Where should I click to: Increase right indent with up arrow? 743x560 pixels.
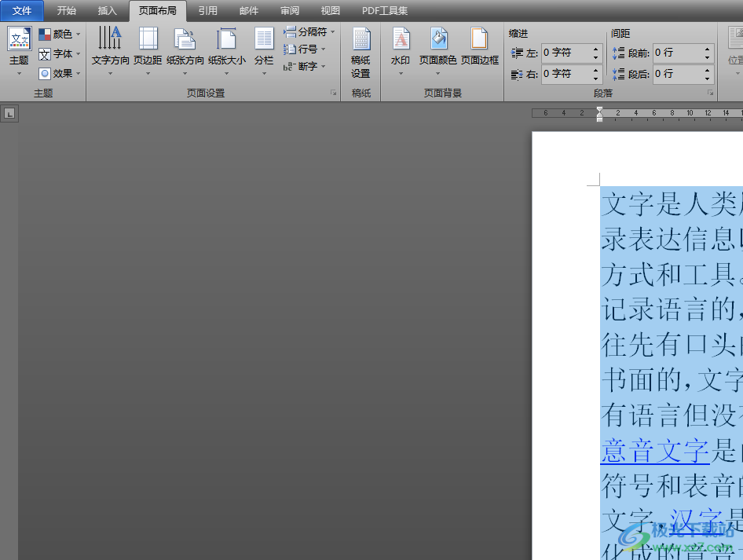595,70
